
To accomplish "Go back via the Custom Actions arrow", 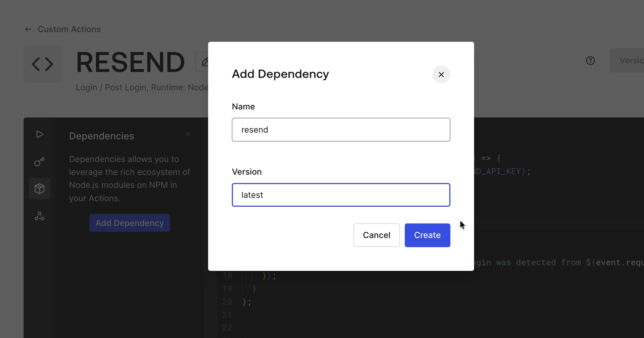I will click(28, 29).
